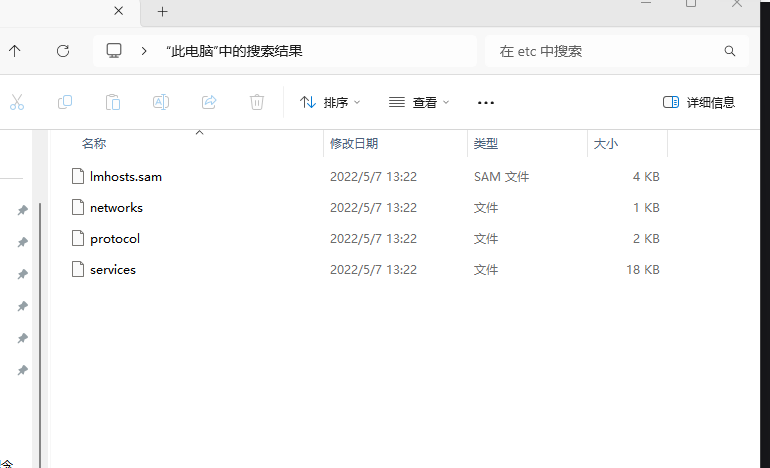Open the more options ellipsis menu

point(486,102)
